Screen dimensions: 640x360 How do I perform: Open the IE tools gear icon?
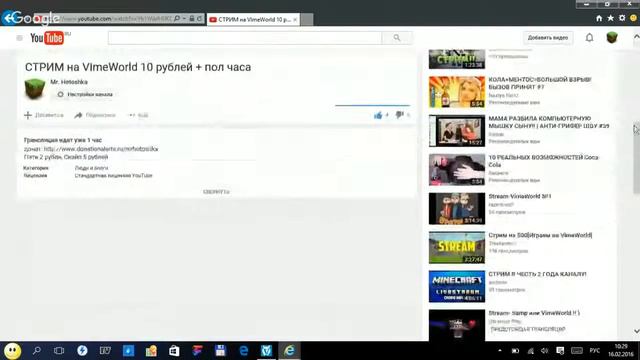pyautogui.click(x=622, y=18)
